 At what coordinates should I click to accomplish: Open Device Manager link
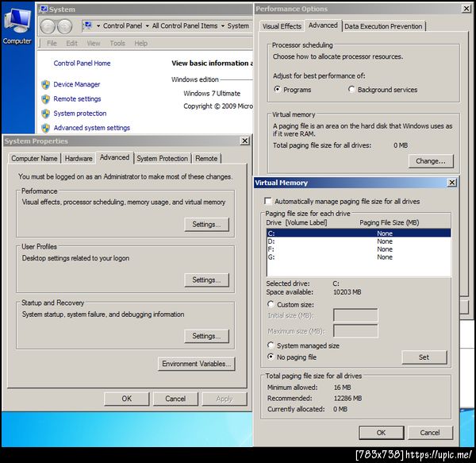point(77,84)
